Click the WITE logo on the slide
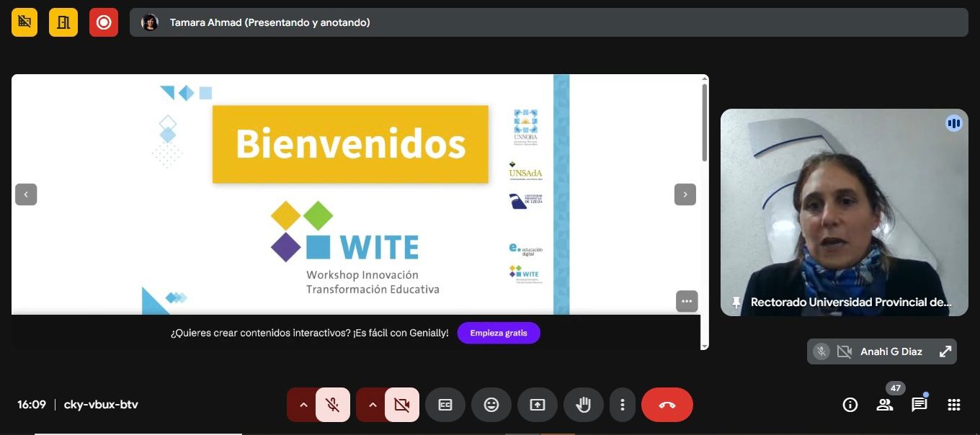The image size is (980, 435). click(344, 232)
